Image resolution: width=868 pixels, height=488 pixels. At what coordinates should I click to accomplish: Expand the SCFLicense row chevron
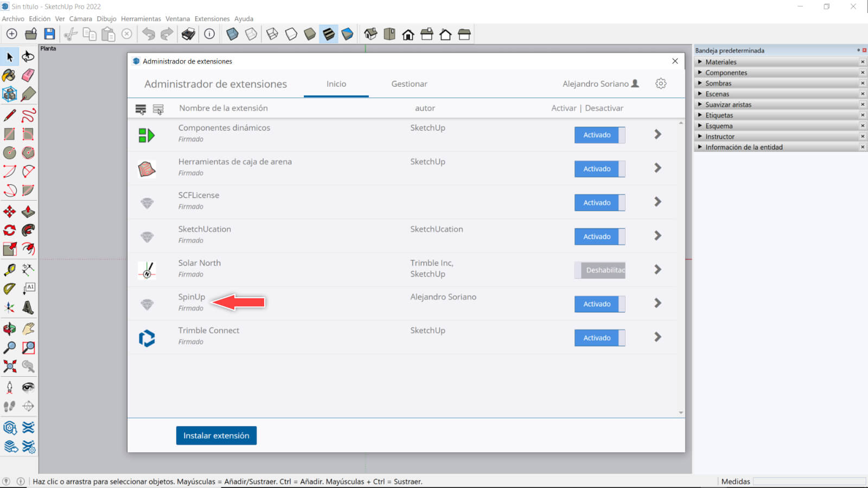coord(658,202)
